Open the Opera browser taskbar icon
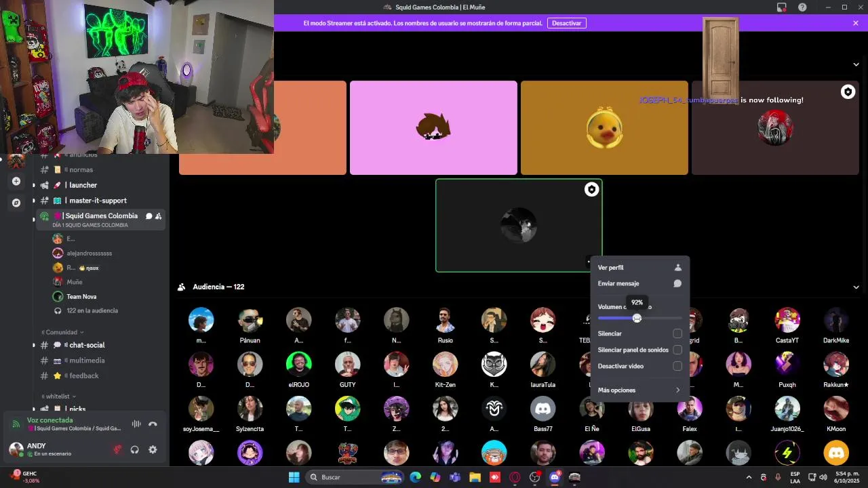This screenshot has height=488, width=868. coord(515,477)
